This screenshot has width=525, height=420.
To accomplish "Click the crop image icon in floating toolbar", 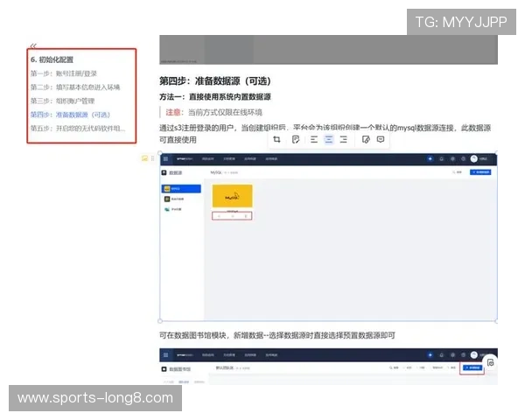I will click(x=276, y=139).
